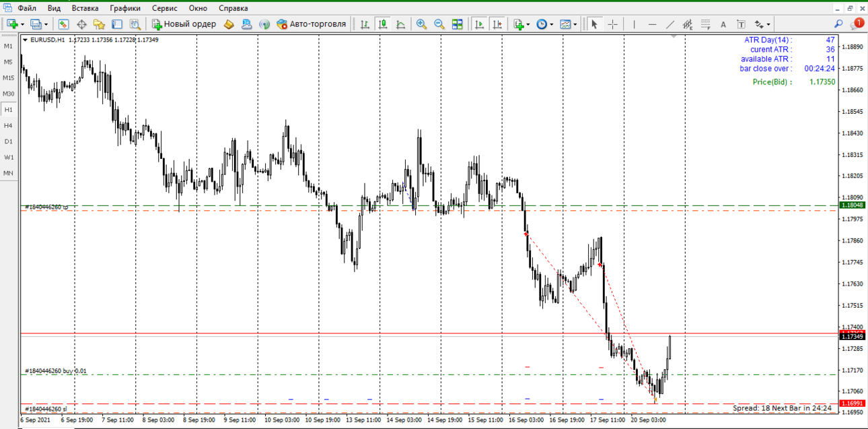Screen dimensions: 868x429
Task: Expand the New Chart dropdown arrow
Action: (x=22, y=25)
